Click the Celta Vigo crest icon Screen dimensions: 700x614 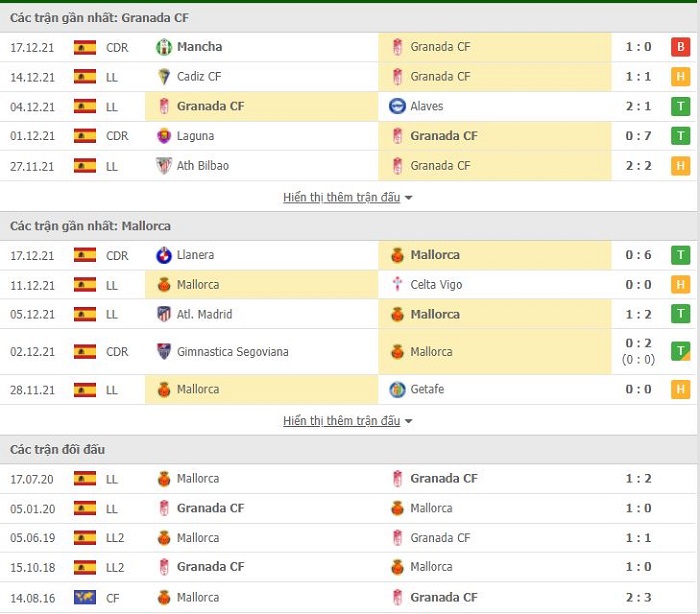397,284
